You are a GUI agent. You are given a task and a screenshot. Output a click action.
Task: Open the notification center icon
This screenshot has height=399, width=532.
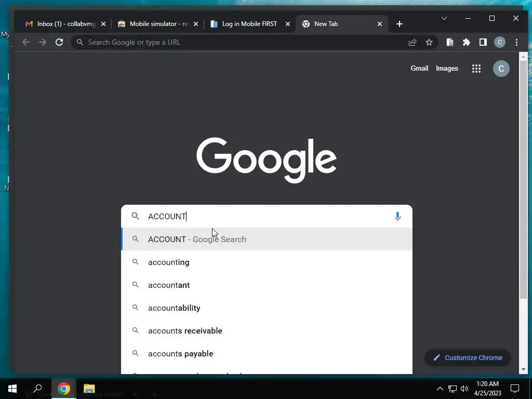pos(515,389)
